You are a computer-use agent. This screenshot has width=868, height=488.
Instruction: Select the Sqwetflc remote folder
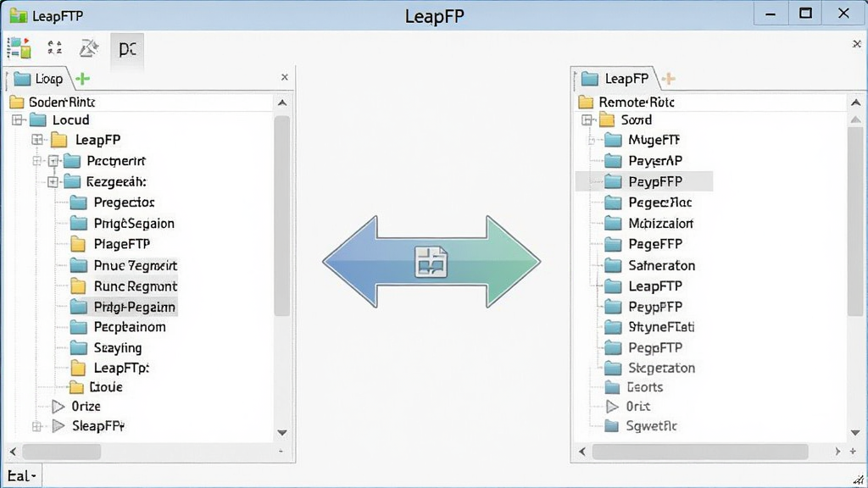tap(641, 426)
